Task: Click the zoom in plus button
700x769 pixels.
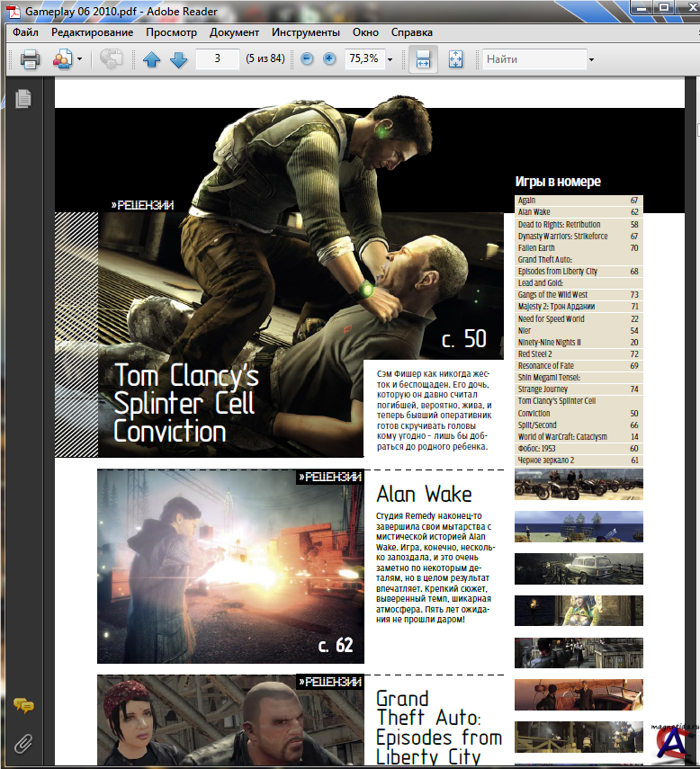Action: point(329,59)
